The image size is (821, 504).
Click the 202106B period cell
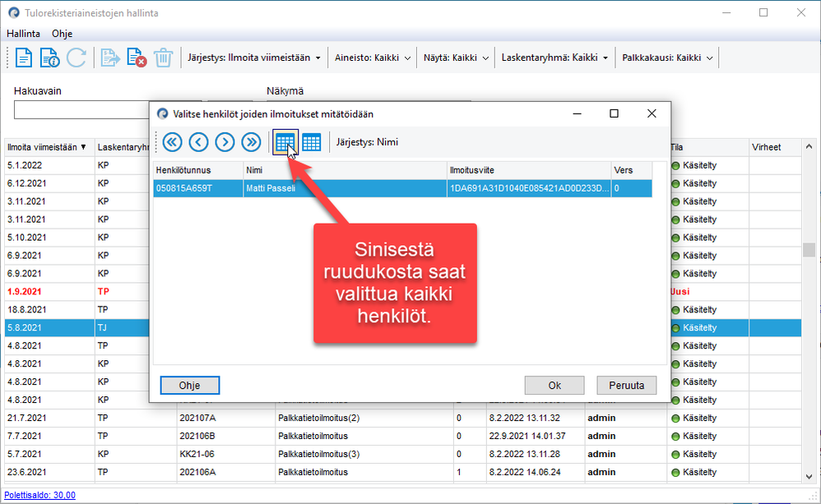(225, 436)
